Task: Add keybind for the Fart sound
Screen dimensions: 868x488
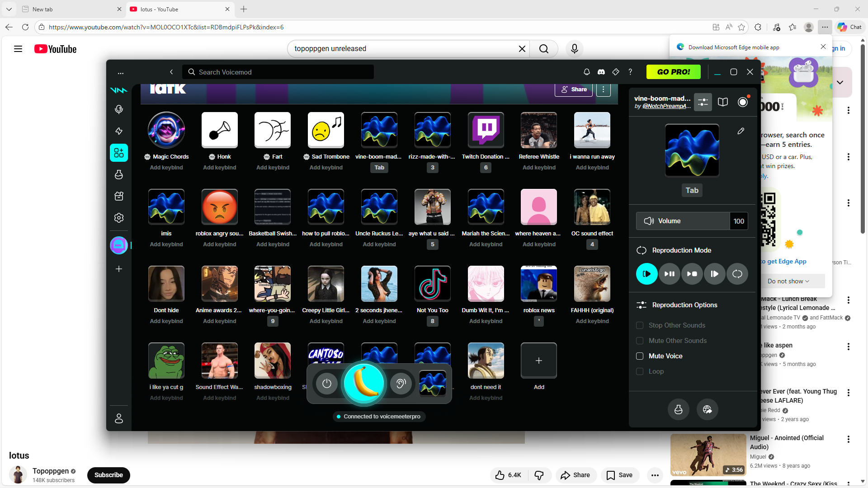Action: point(273,168)
